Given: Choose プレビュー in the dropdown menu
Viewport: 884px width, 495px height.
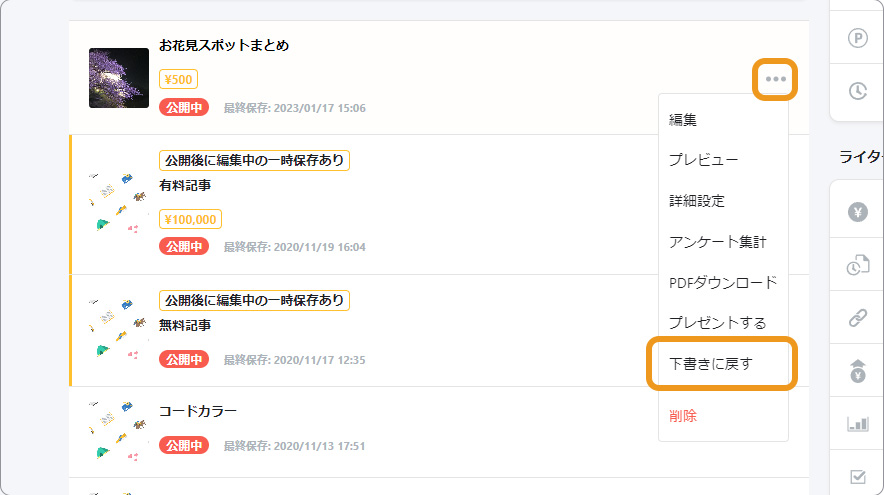Looking at the screenshot, I should click(x=703, y=160).
